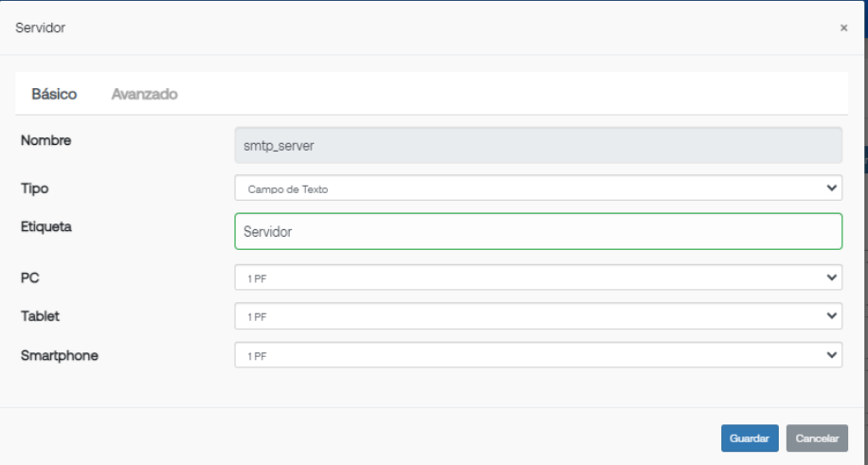Focus the Etiqueta text input
868x465 pixels.
click(x=538, y=231)
